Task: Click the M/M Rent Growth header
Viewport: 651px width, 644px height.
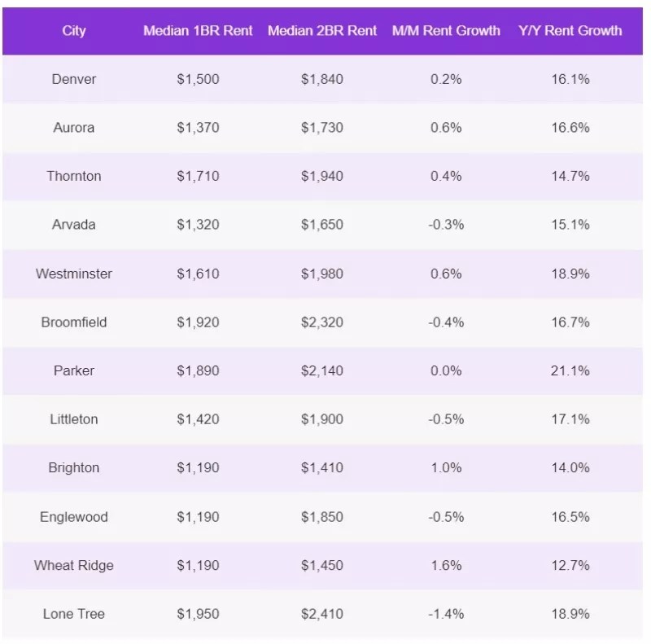Action: (x=446, y=31)
